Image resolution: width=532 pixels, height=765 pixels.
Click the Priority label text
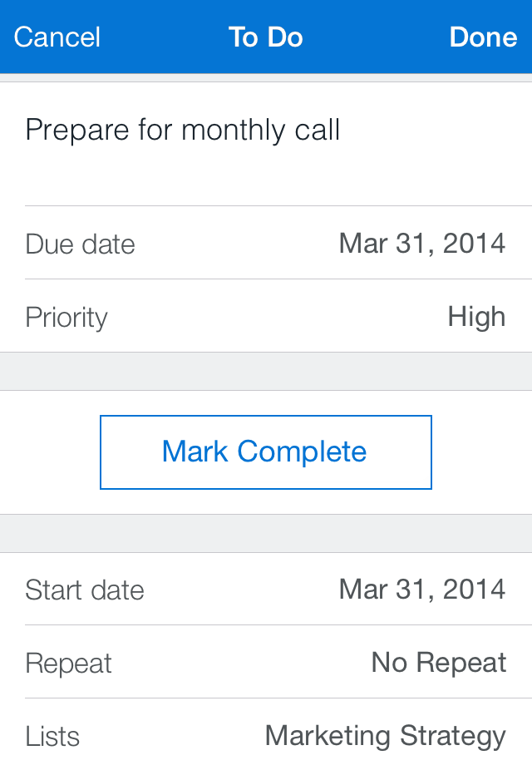66,318
